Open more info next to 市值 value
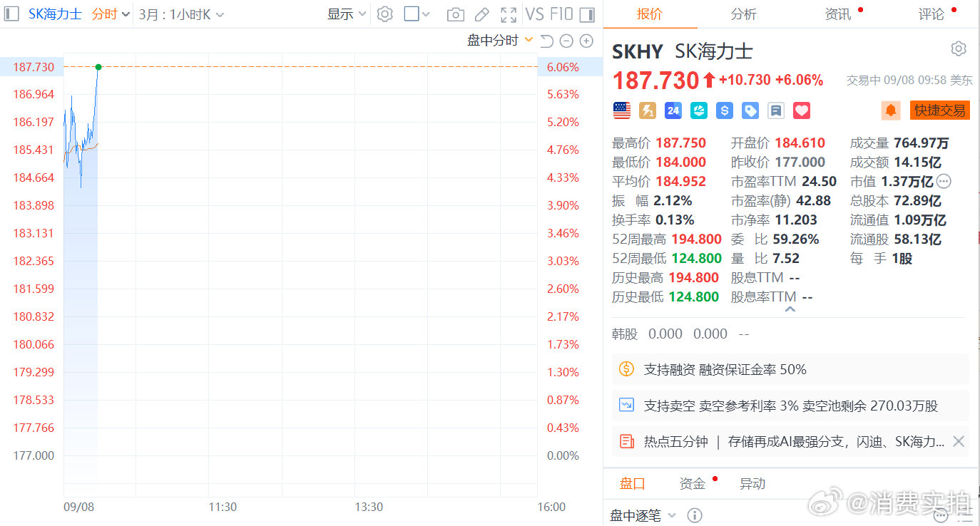The image size is (980, 526). pos(944,181)
